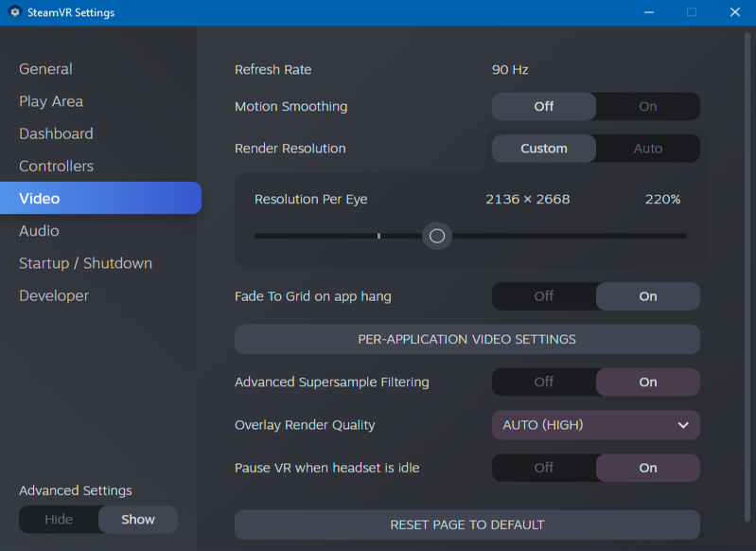
Task: Expand the Overlay Render Quality chevron
Action: coord(683,425)
